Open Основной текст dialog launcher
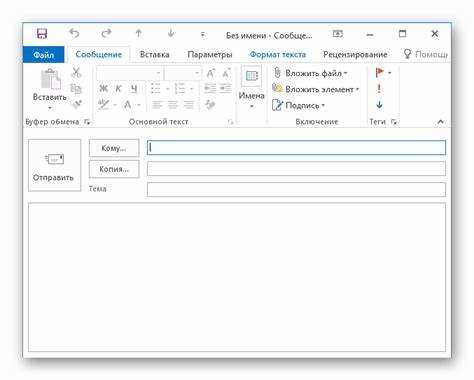 pyautogui.click(x=230, y=122)
